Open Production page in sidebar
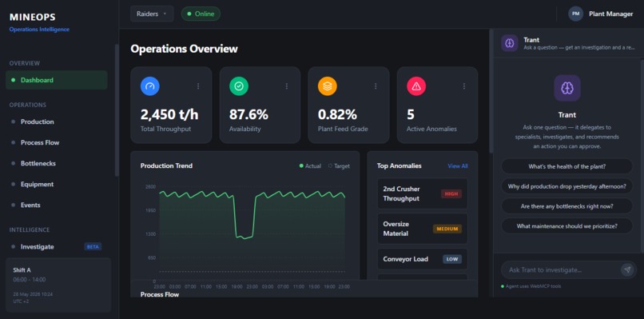 point(57,122)
